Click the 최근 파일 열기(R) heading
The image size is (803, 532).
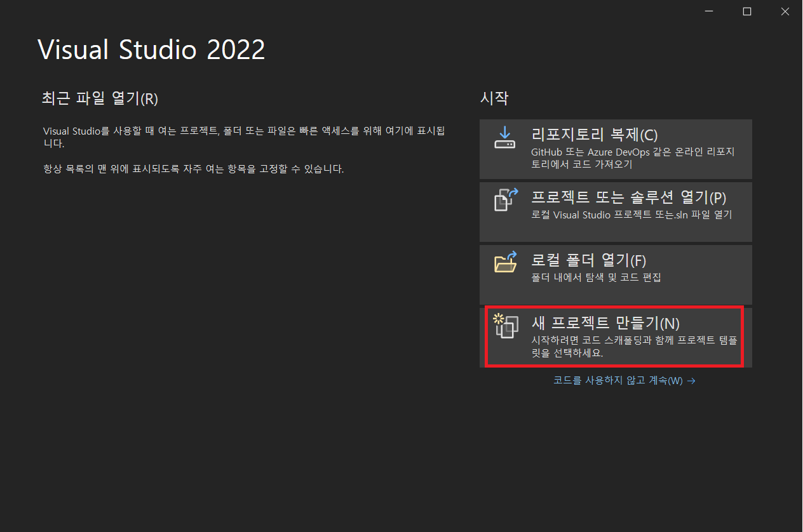click(x=99, y=99)
